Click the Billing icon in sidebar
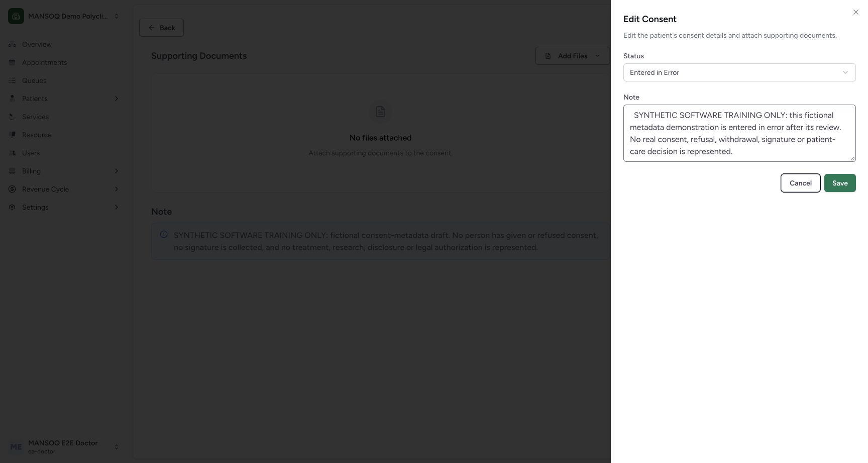Viewport: 868px width, 463px height. pyautogui.click(x=12, y=171)
